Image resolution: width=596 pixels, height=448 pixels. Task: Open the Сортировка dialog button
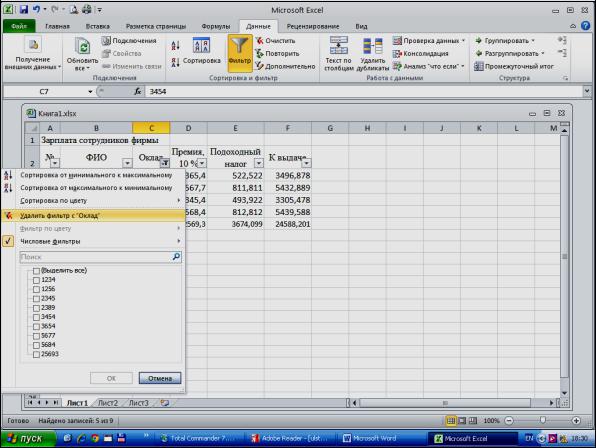[201, 51]
